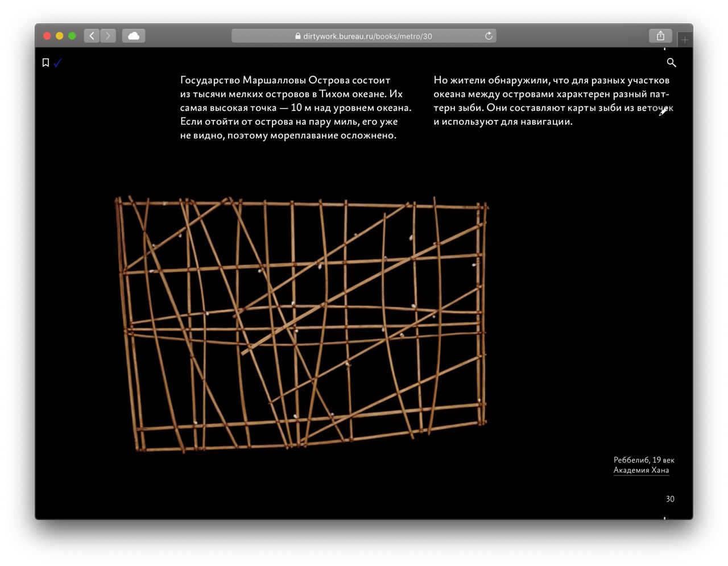Click the pencil edit icon
This screenshot has width=728, height=566.
[x=663, y=111]
